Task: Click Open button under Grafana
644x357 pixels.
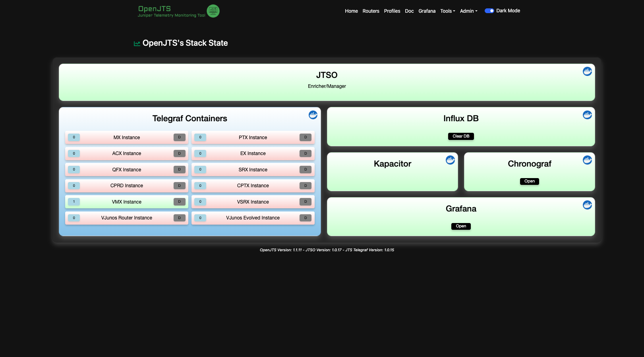Action: click(461, 226)
